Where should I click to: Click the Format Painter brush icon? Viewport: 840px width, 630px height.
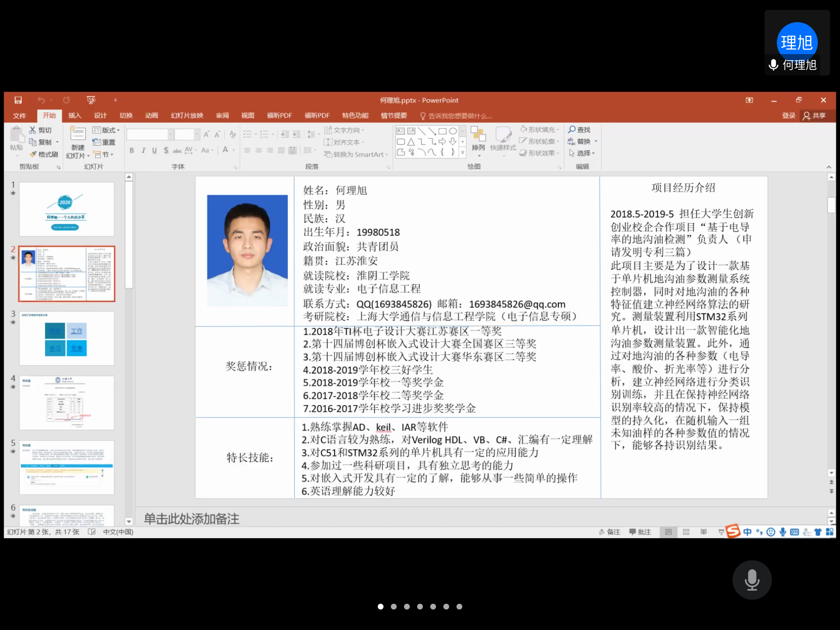pyautogui.click(x=33, y=154)
